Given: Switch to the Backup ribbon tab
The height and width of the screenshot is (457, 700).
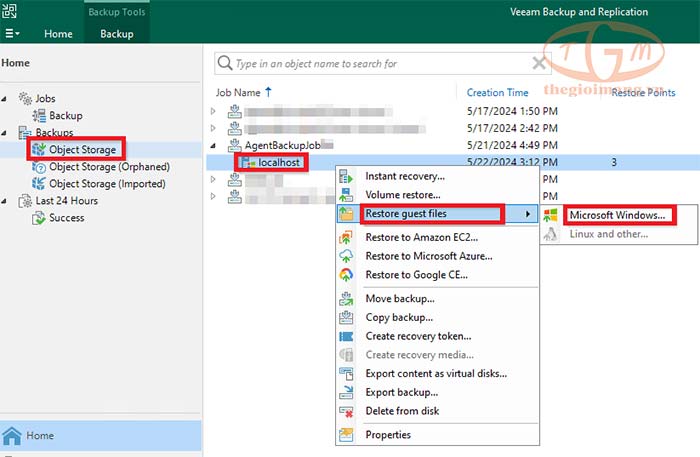Looking at the screenshot, I should pyautogui.click(x=117, y=34).
